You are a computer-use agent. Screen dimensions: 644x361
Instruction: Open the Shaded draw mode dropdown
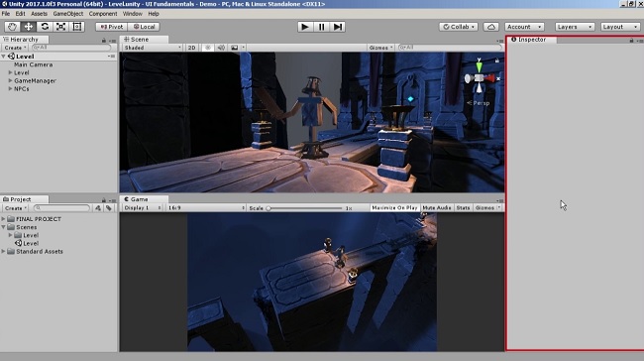point(153,48)
